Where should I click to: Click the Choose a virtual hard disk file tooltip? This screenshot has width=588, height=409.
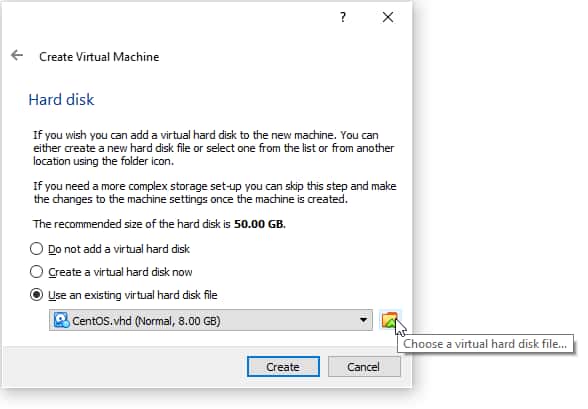click(485, 344)
